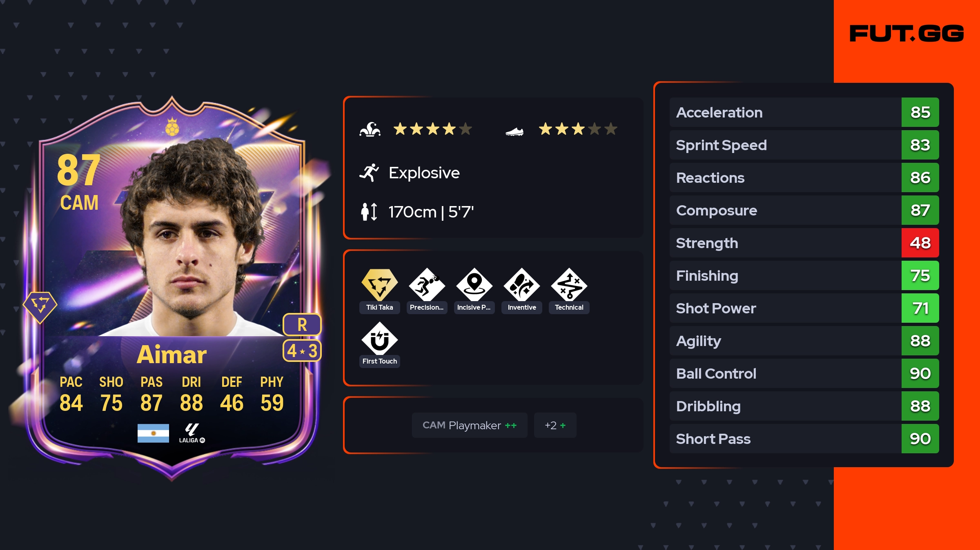This screenshot has height=550, width=980.
Task: Select the Acceleration stat row
Action: point(804,112)
